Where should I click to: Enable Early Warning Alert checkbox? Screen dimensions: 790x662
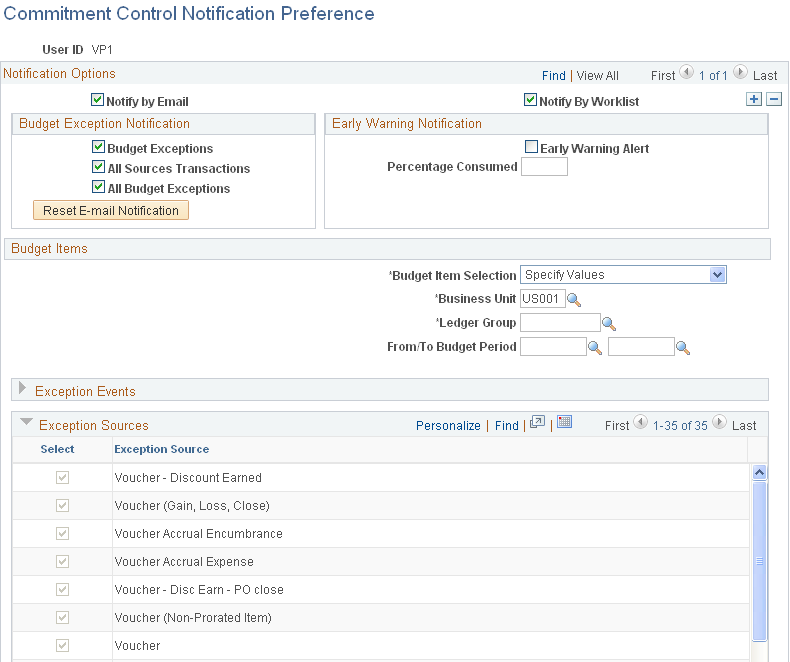532,147
